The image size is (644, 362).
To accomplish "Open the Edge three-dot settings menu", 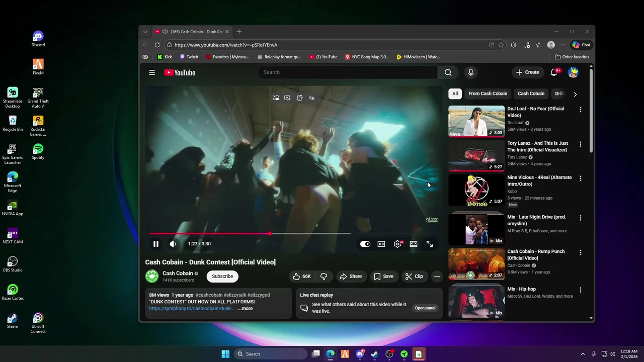I will (563, 45).
